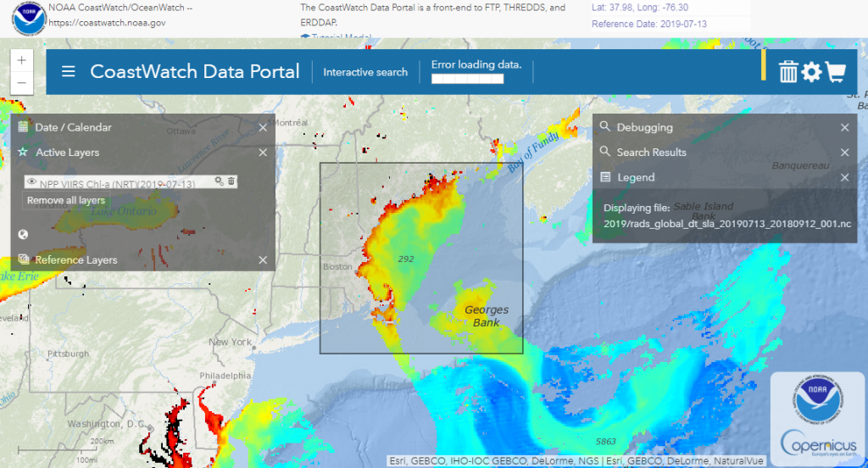Viewport: 868px width, 468px height.
Task: Open the Interactive search menu item
Action: point(365,72)
